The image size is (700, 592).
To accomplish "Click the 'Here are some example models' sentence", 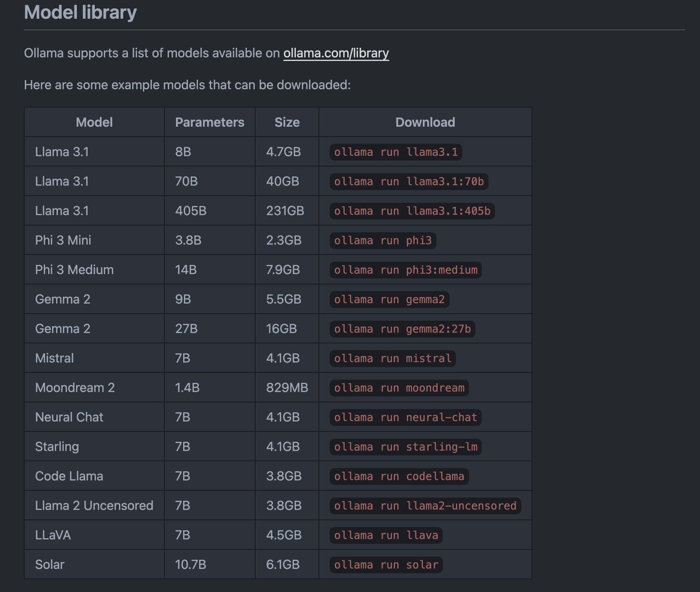I will click(x=187, y=85).
